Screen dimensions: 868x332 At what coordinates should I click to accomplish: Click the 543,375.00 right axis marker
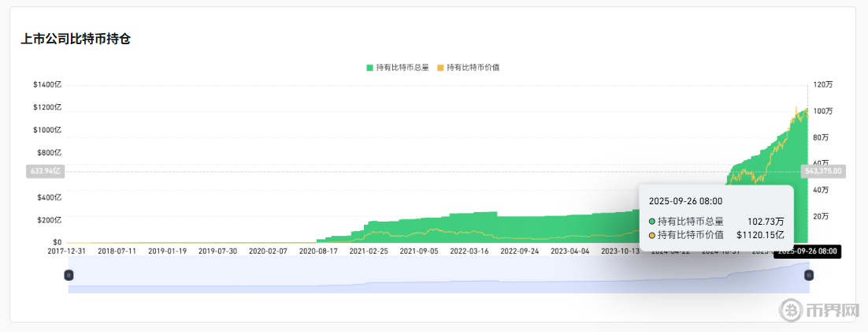pos(823,170)
